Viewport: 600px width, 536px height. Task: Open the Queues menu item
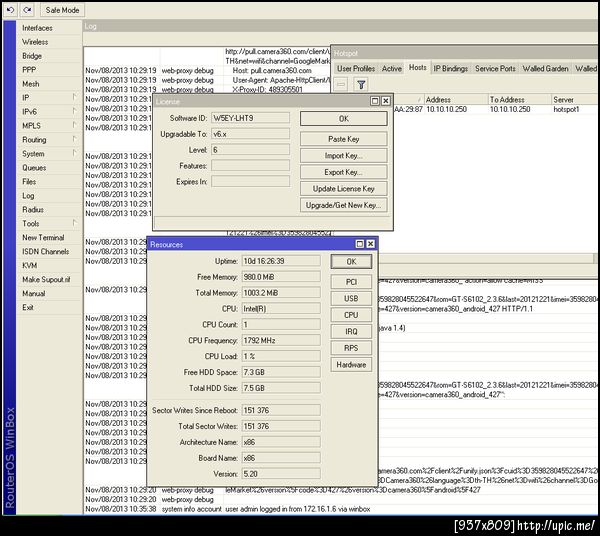pos(34,168)
